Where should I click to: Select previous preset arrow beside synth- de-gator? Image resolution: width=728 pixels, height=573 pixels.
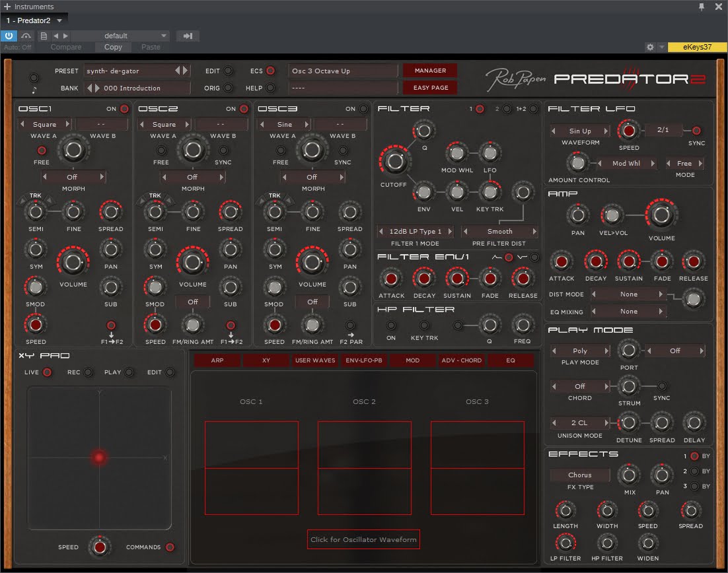click(x=177, y=71)
